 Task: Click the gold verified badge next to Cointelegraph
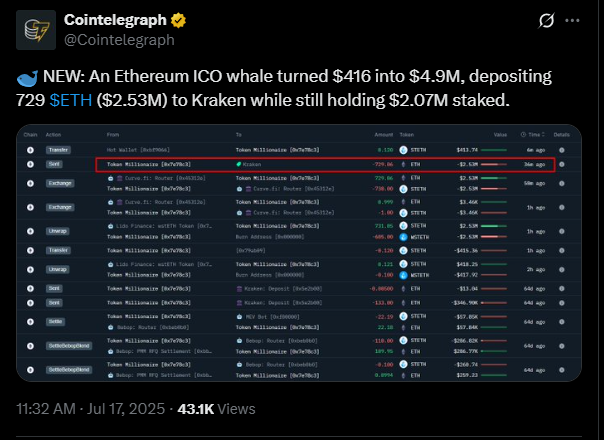tap(178, 20)
